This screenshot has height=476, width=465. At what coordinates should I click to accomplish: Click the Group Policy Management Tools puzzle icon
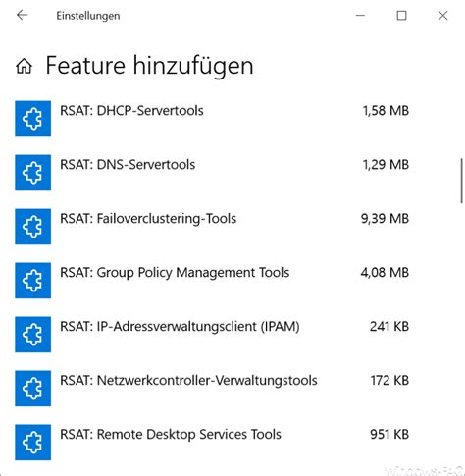32,281
